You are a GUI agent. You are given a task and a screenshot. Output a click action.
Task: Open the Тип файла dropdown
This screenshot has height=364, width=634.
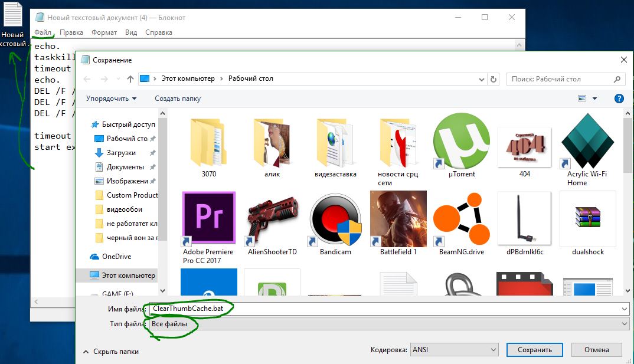coord(389,324)
